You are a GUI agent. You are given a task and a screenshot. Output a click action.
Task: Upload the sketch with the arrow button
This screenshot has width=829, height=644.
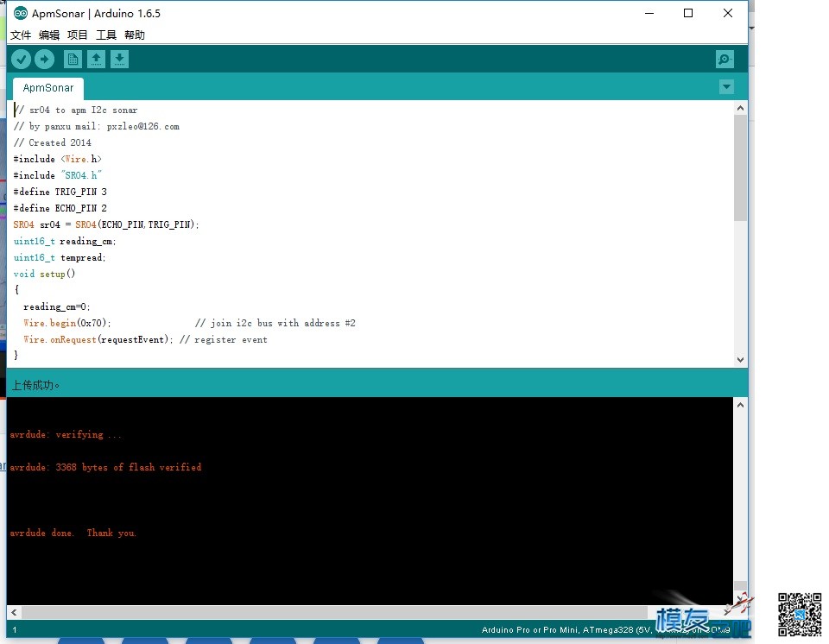[44, 60]
